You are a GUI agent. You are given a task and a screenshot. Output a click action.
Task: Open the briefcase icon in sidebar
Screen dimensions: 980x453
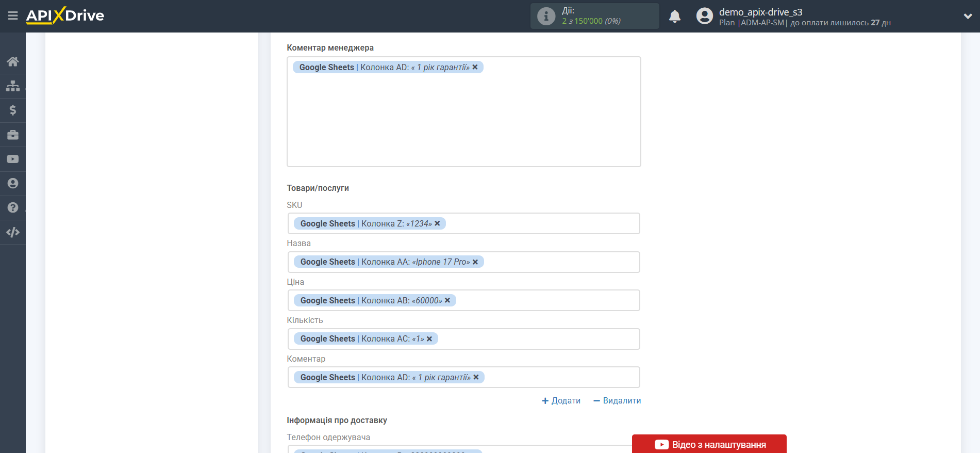13,135
